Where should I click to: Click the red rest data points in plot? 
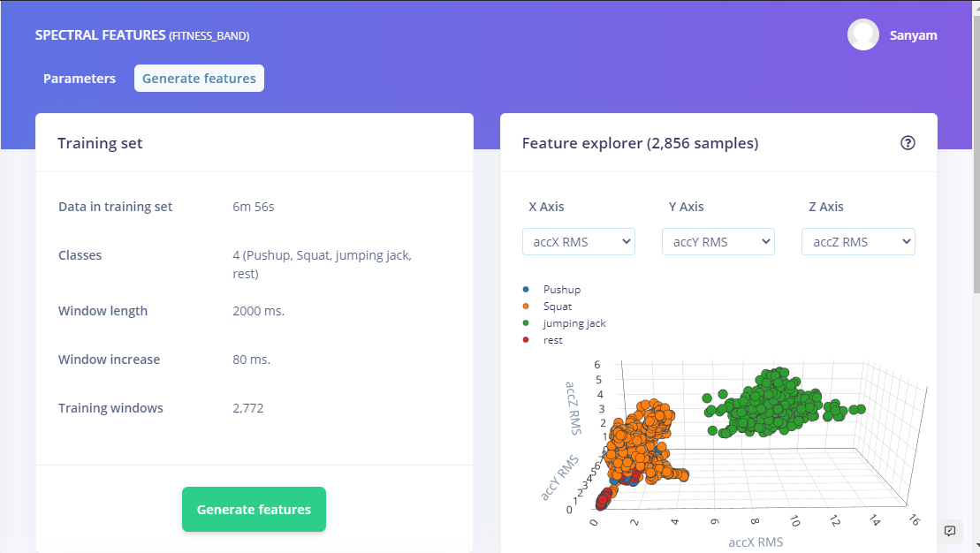[x=604, y=502]
